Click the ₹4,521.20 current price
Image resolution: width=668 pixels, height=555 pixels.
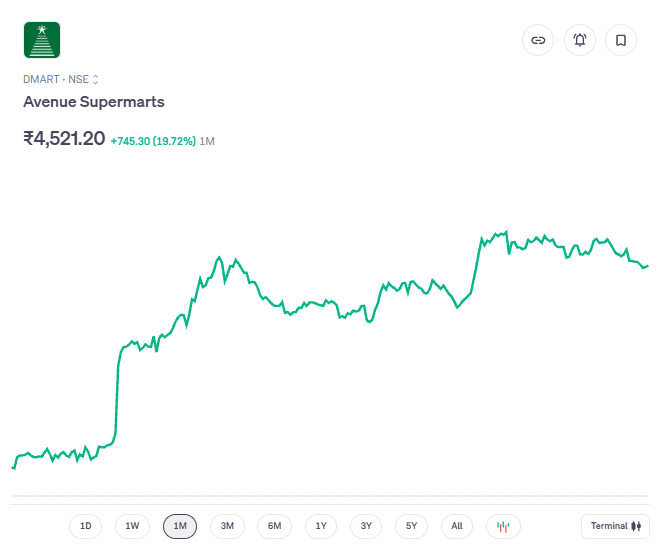pos(64,139)
